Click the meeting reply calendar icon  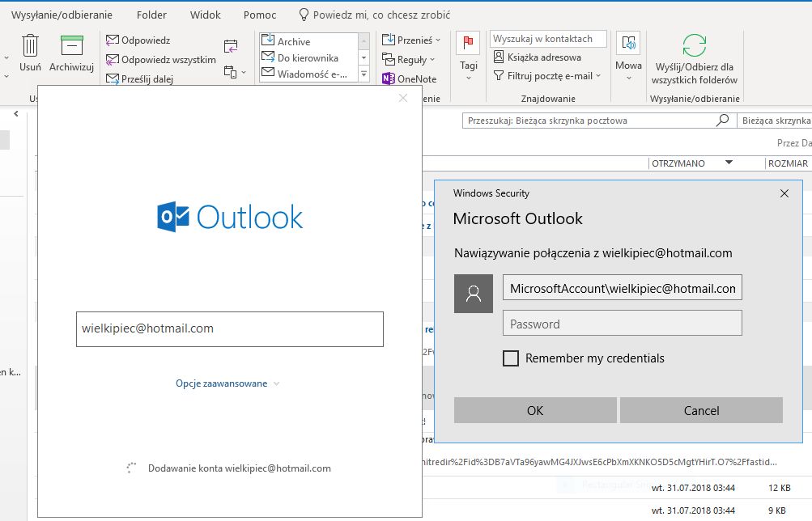pos(231,47)
